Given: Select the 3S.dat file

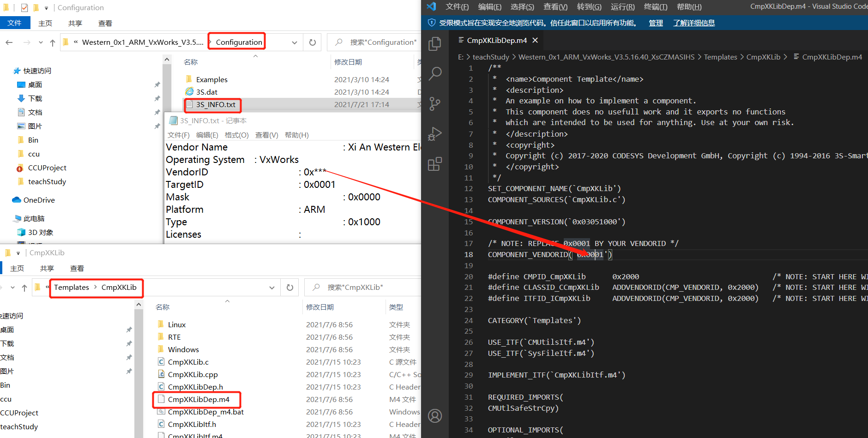Looking at the screenshot, I should coord(206,92).
